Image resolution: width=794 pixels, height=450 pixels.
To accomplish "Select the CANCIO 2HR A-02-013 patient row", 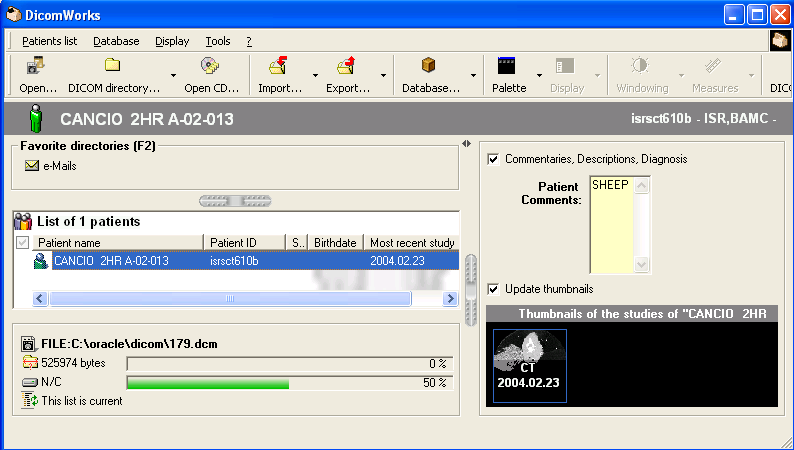I will click(256, 261).
